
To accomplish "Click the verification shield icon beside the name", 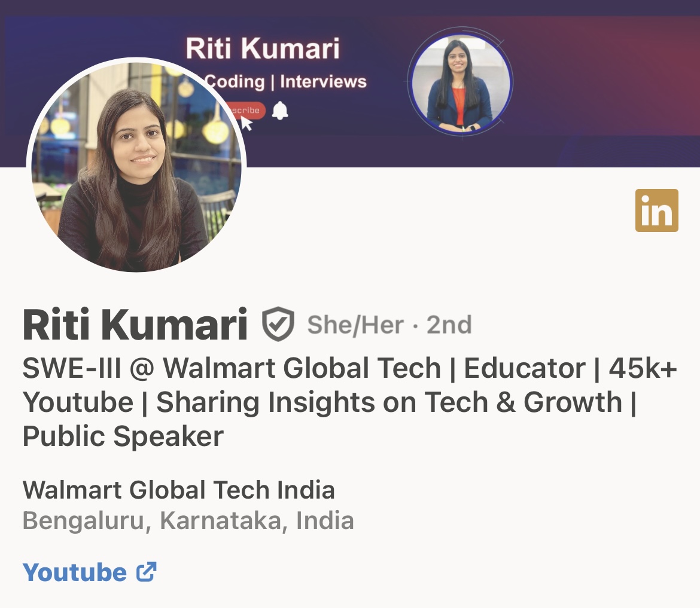I will point(278,324).
